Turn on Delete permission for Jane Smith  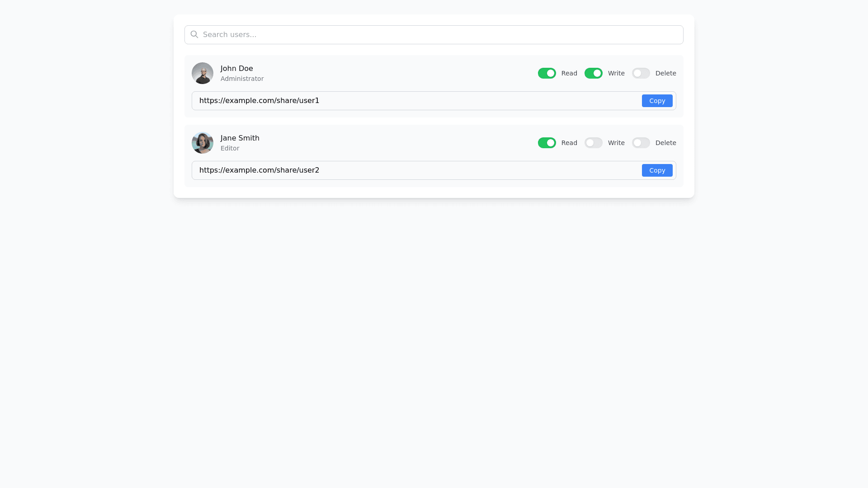coord(641,143)
